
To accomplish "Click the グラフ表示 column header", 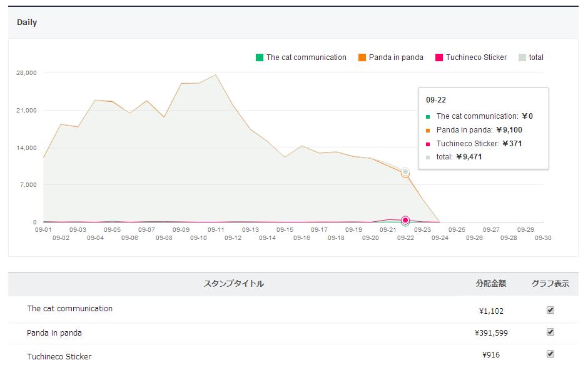I will [x=550, y=284].
